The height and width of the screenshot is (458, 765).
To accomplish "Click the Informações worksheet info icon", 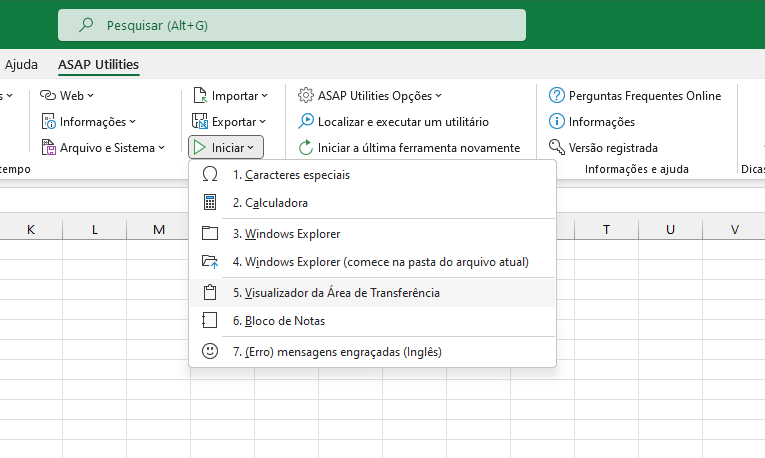I will coord(49,121).
